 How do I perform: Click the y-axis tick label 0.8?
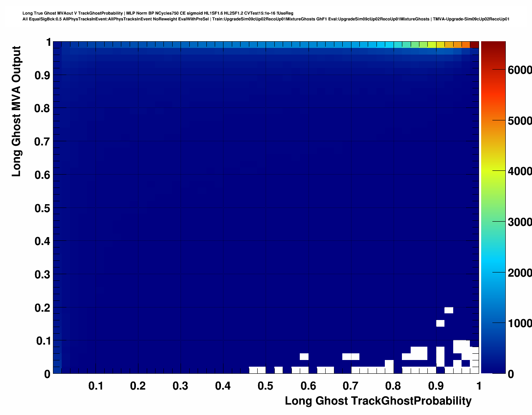(x=43, y=108)
